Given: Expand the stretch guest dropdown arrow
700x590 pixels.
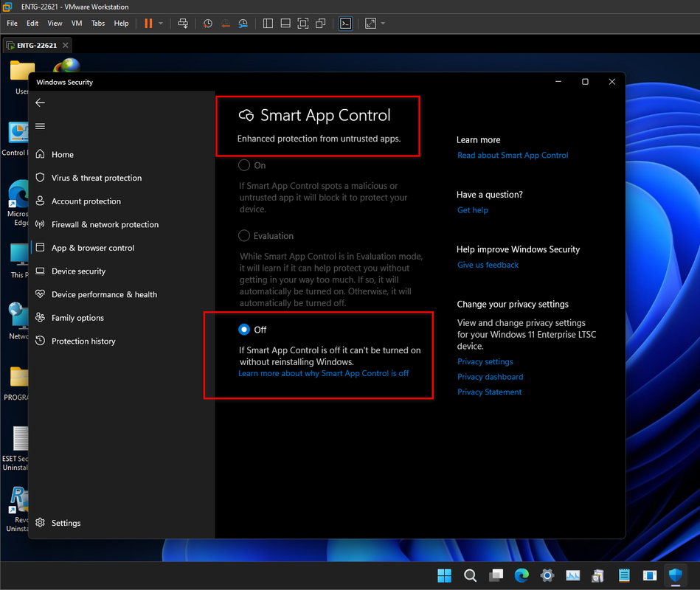Looking at the screenshot, I should [383, 23].
